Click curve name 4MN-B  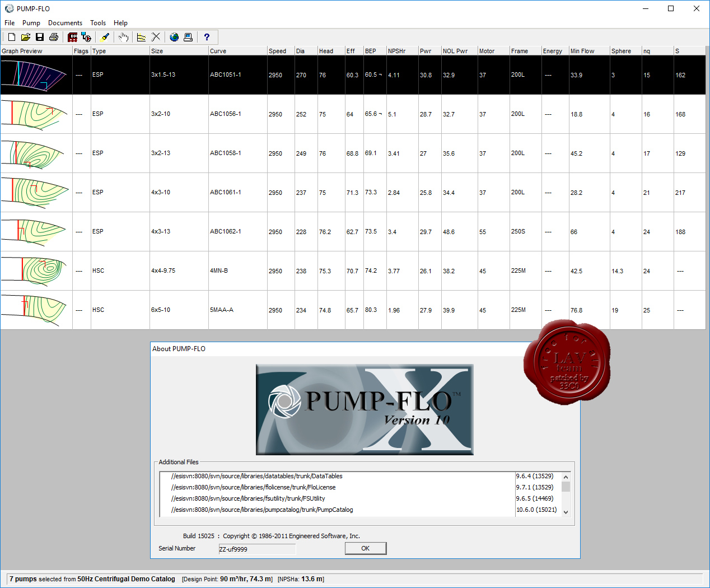219,270
